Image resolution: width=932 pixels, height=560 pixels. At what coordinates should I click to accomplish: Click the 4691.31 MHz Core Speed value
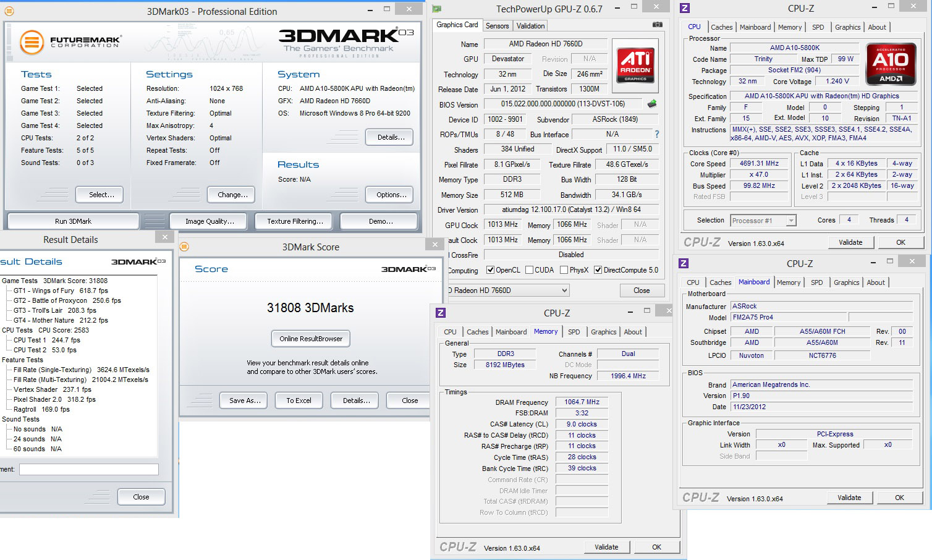pos(759,164)
